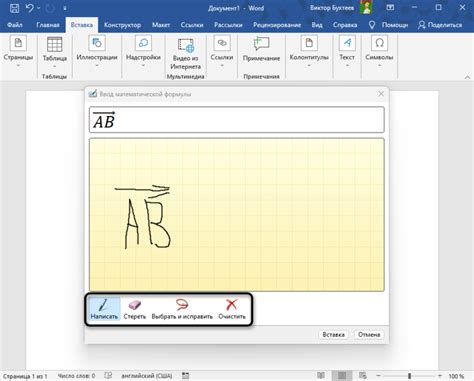
Task: Switch to the Макет tab
Action: click(x=161, y=25)
